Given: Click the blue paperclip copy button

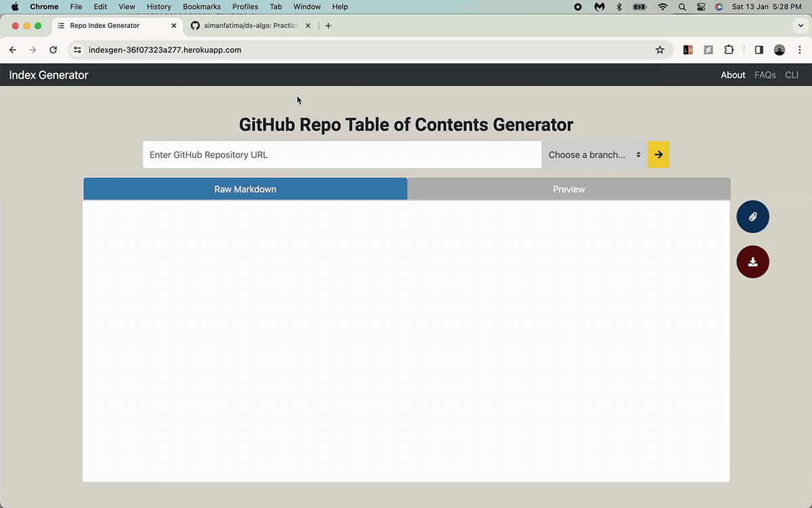Looking at the screenshot, I should pyautogui.click(x=752, y=217).
